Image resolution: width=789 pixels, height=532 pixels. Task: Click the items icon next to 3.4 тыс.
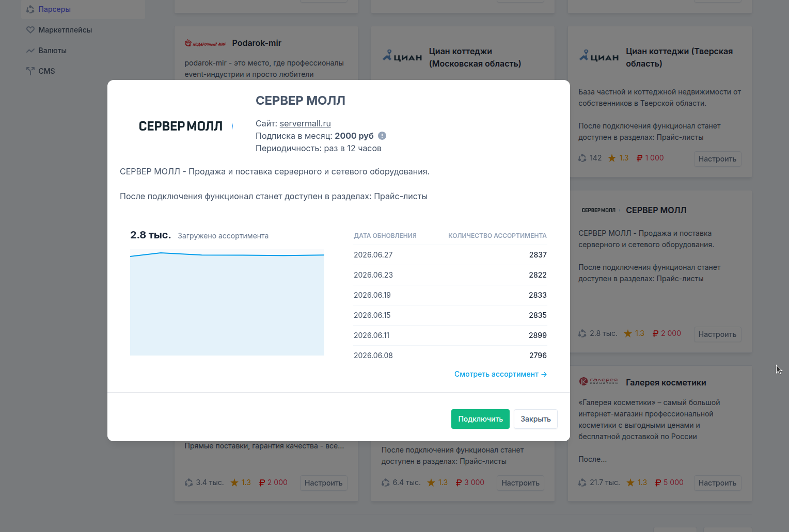pyautogui.click(x=189, y=482)
